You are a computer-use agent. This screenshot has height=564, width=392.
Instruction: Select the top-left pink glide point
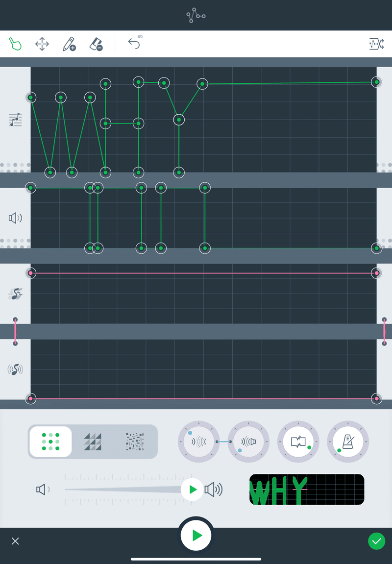click(x=30, y=273)
